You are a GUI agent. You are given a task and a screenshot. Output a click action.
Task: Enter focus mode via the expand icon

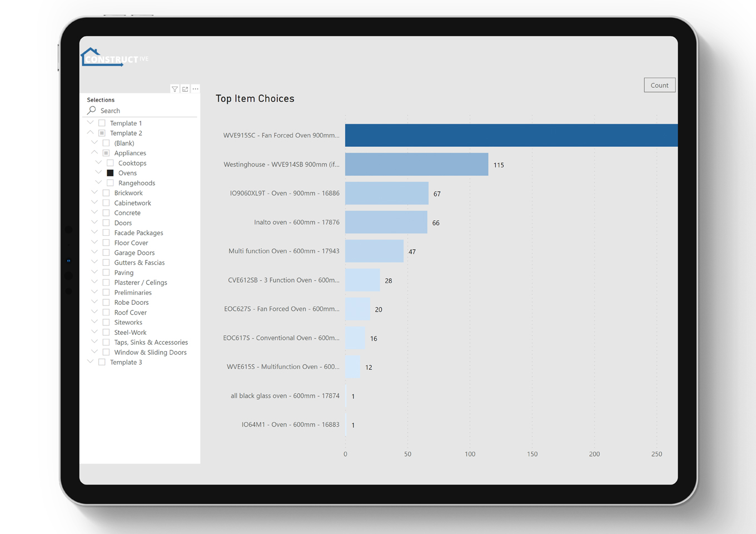coord(185,89)
